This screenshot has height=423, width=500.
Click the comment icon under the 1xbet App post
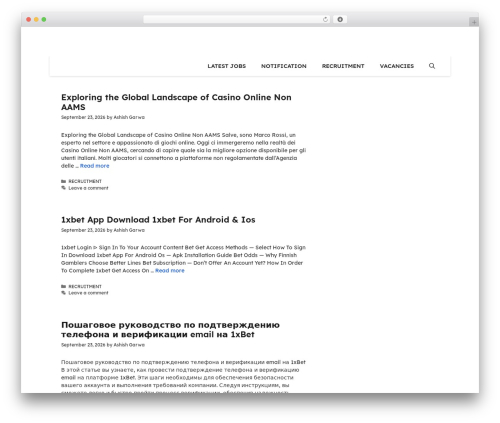(63, 293)
